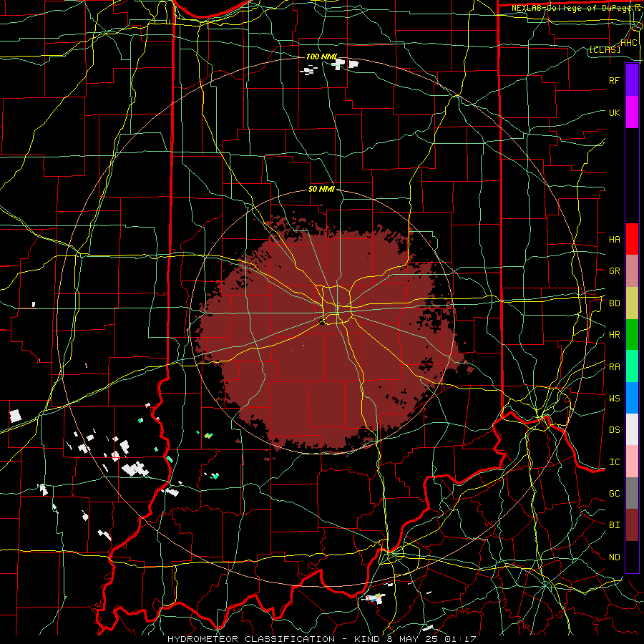
Task: Click the IC legend label
Action: point(614,462)
